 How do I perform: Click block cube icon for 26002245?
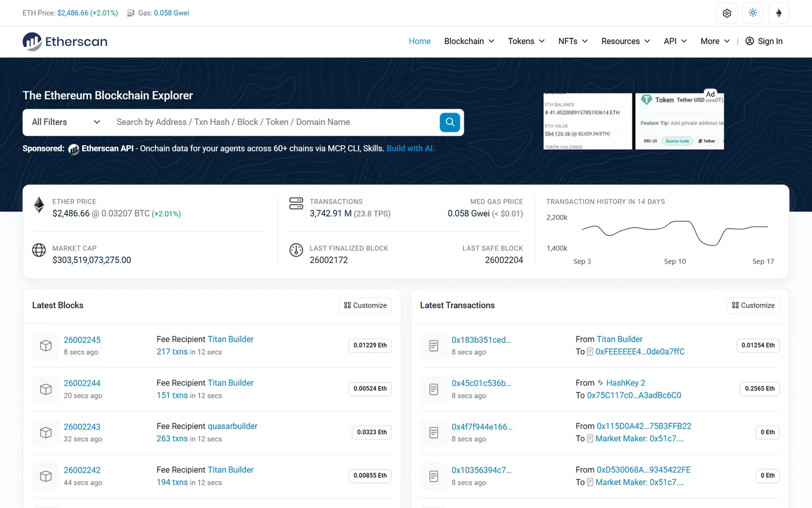pos(46,345)
